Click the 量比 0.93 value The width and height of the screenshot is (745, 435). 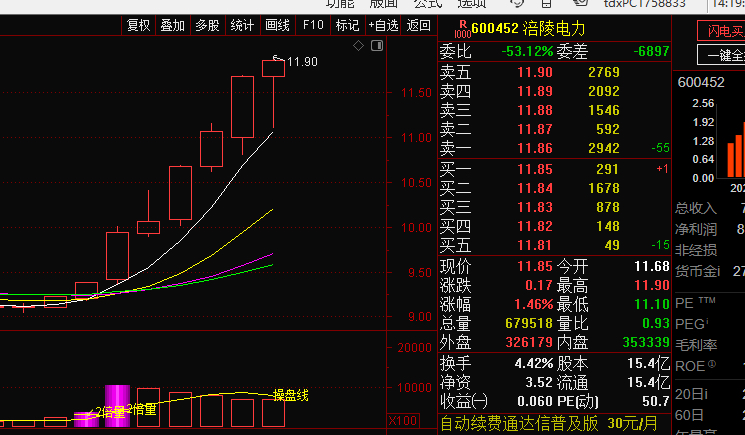[656, 323]
